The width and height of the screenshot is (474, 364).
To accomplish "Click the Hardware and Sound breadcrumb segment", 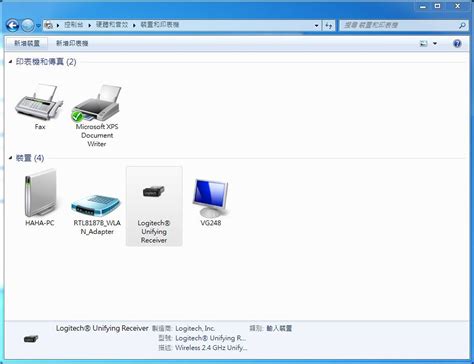I will tap(112, 25).
